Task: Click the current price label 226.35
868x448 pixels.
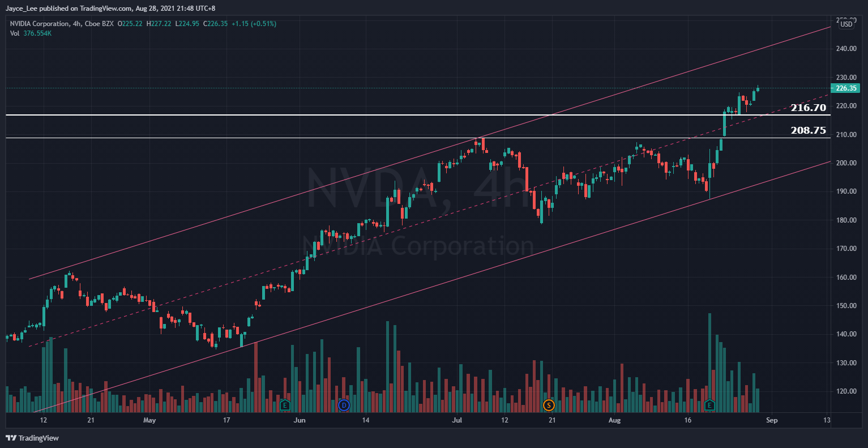Action: coord(846,88)
